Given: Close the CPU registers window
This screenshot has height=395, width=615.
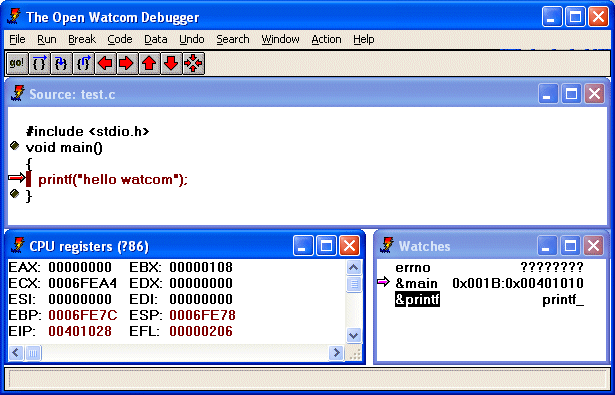Looking at the screenshot, I should (349, 246).
